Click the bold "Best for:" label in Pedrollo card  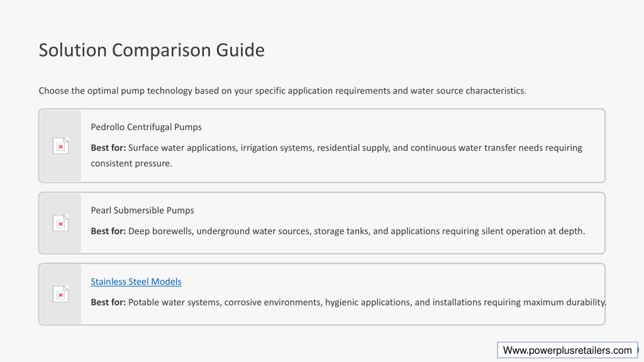[108, 148]
